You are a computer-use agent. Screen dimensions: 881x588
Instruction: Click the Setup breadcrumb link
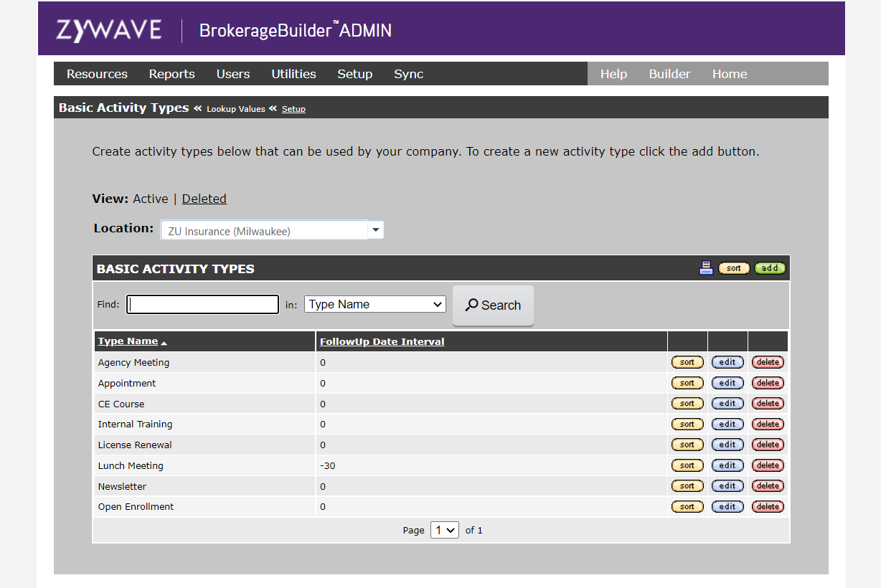[x=293, y=109]
